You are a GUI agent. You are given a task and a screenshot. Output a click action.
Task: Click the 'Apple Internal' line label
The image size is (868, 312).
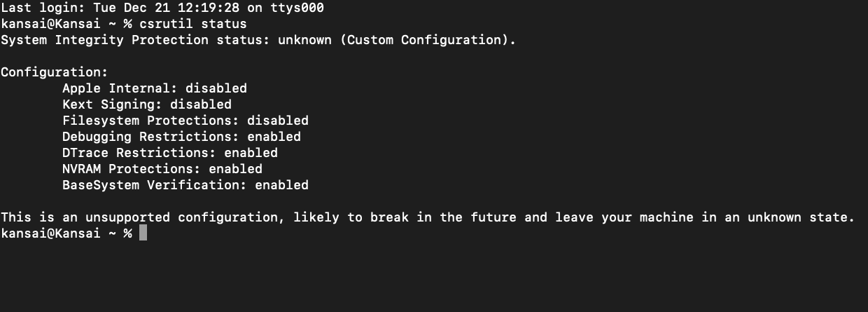pos(120,88)
